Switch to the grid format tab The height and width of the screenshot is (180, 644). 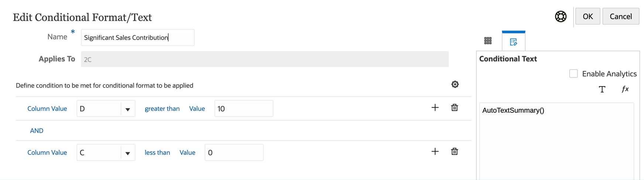(x=488, y=41)
